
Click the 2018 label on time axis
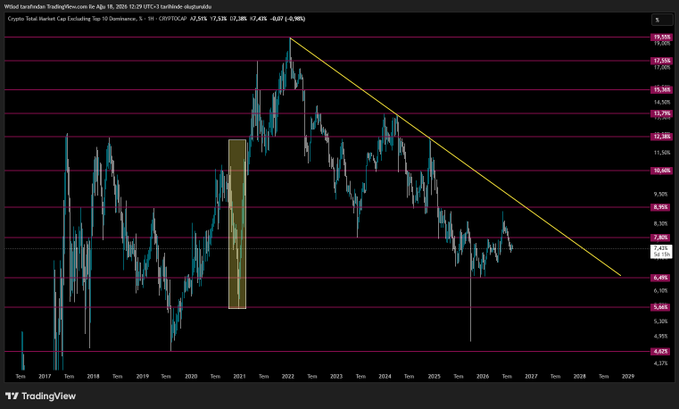tap(93, 377)
